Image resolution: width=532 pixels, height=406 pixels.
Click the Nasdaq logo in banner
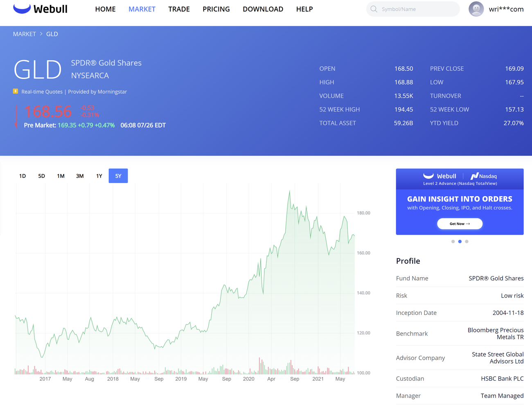[483, 176]
